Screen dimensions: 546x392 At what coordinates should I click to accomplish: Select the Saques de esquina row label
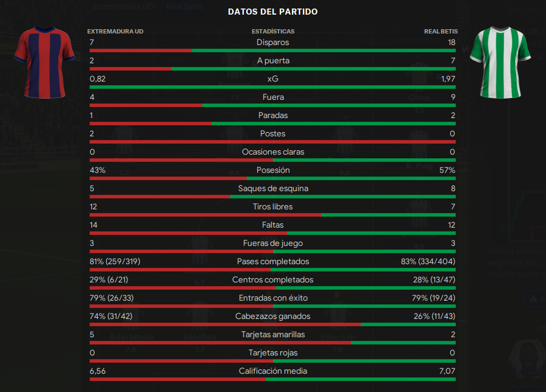point(273,189)
